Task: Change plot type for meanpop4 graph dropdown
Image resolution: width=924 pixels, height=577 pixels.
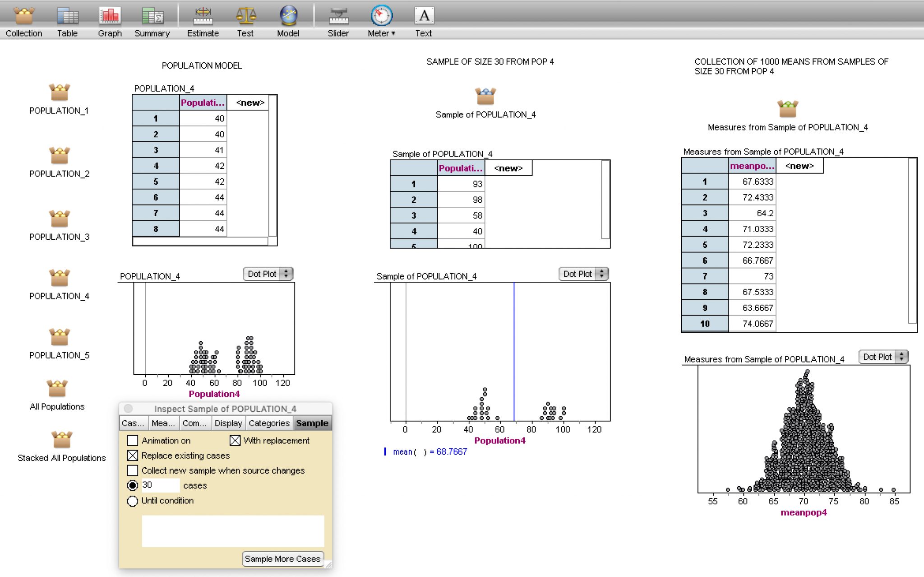Action: point(882,357)
